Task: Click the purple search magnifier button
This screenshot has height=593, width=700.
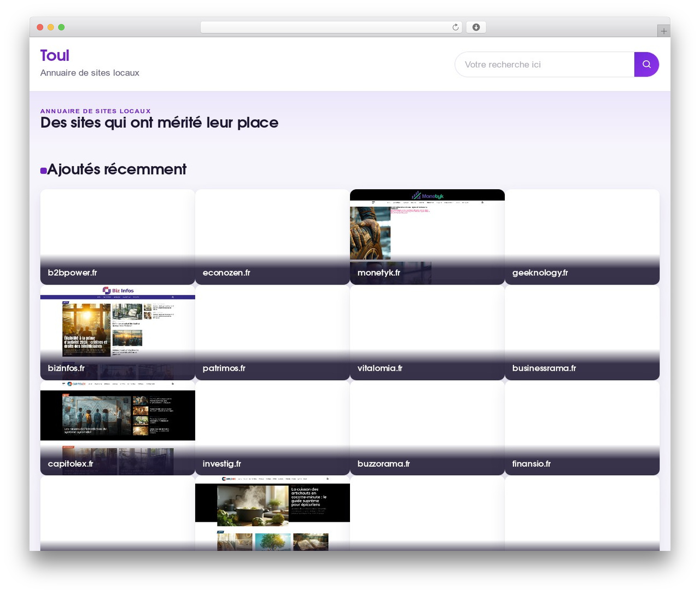Action: point(646,65)
